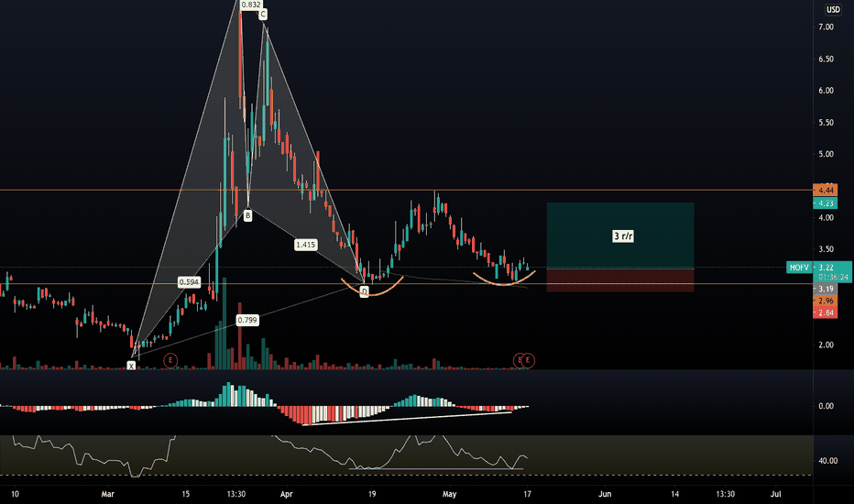Click the 3.50 price axis tick

click(826, 249)
